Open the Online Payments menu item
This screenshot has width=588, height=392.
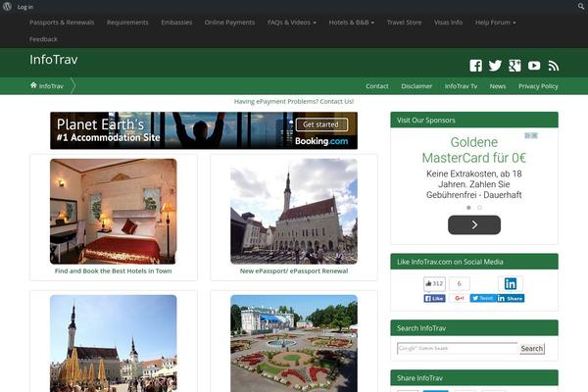[x=229, y=23]
